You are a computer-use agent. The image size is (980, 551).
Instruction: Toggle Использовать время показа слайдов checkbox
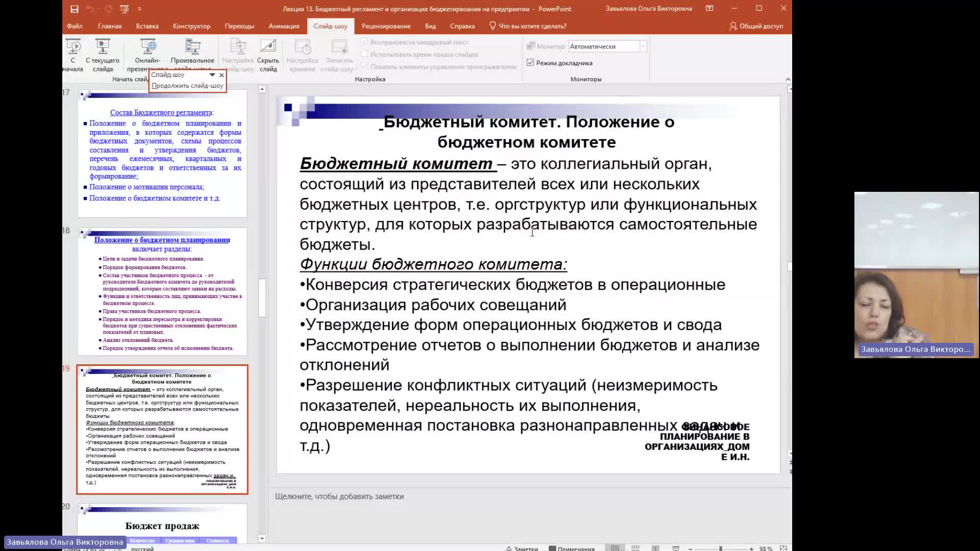click(x=364, y=54)
